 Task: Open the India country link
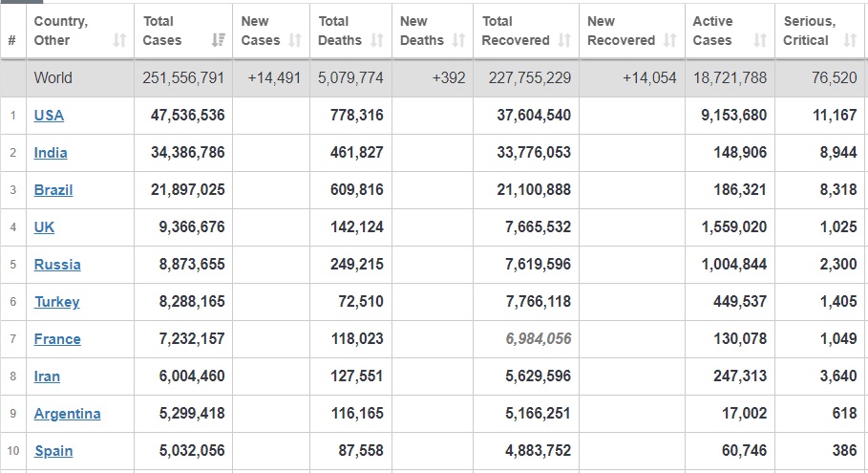coord(51,153)
